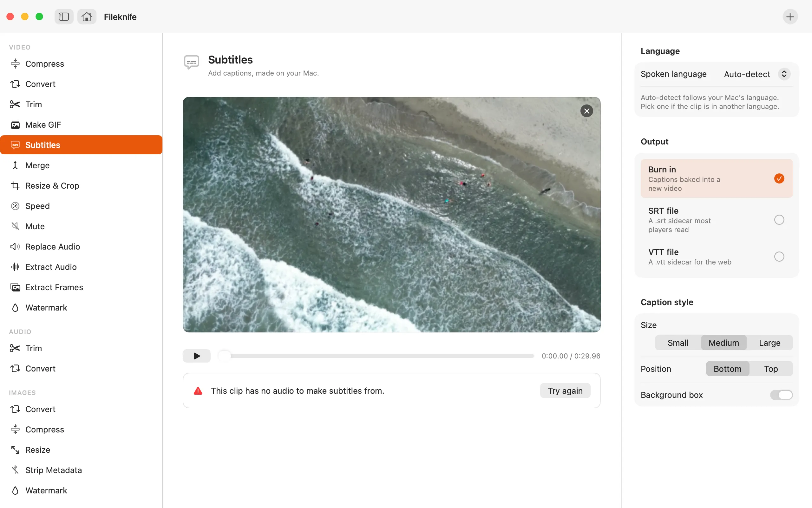Open the video Watermark tool
Image resolution: width=812 pixels, height=508 pixels.
81,307
